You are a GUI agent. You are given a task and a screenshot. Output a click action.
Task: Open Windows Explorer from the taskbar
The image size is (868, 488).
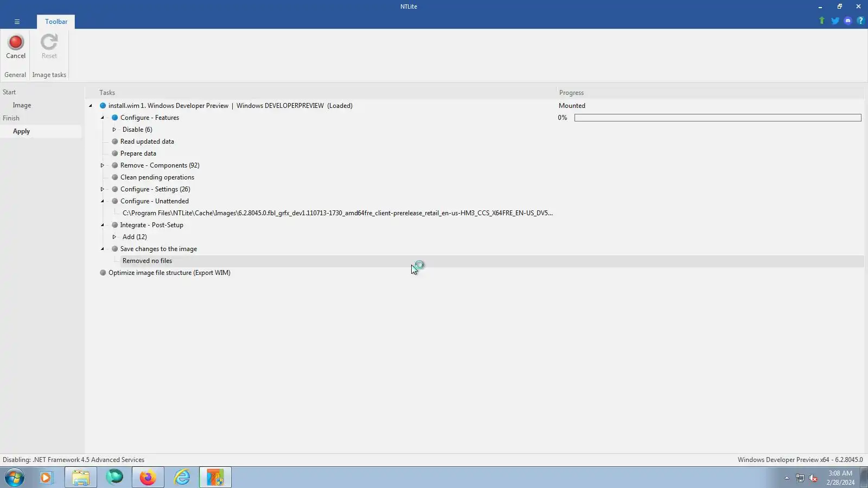(x=81, y=478)
